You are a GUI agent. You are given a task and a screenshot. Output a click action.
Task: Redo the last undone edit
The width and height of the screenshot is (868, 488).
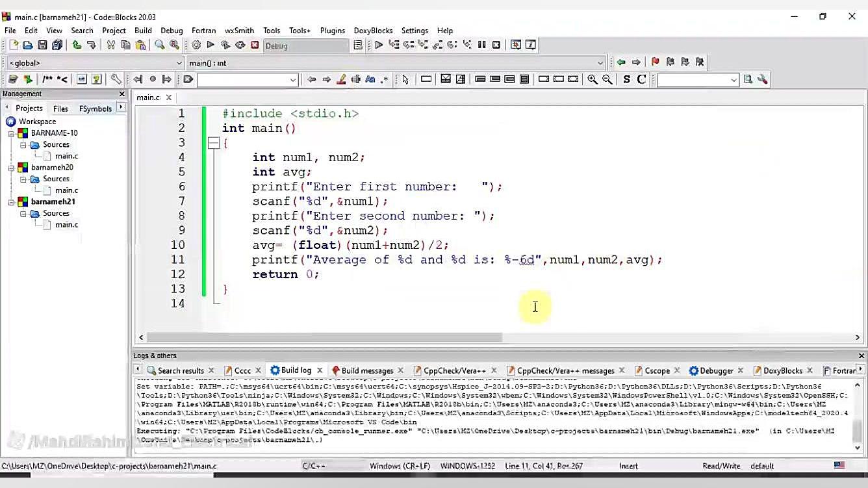[92, 45]
